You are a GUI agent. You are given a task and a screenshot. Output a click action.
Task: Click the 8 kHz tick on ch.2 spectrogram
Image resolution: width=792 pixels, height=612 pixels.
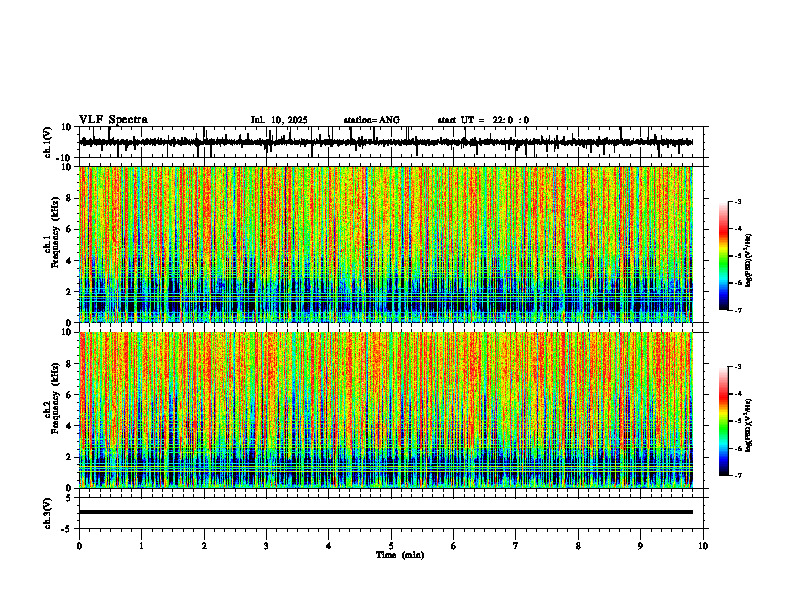pyautogui.click(x=70, y=364)
